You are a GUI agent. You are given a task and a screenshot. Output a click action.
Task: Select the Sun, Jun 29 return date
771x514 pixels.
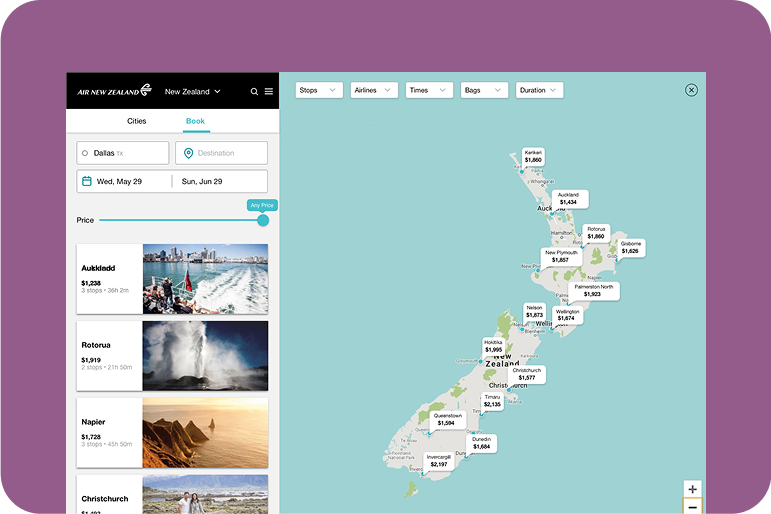[202, 181]
